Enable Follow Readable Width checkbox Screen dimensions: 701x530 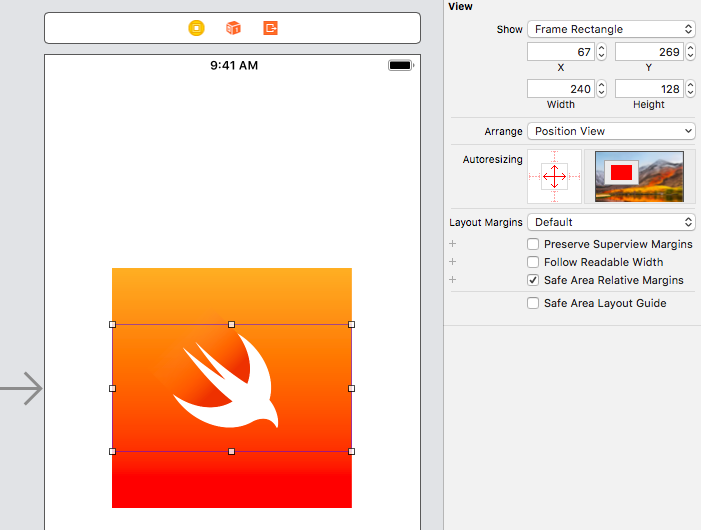533,262
